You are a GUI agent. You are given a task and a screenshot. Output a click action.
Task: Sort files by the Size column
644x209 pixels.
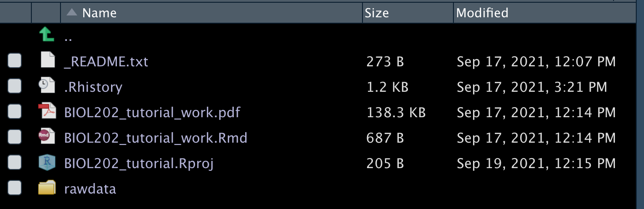point(377,13)
